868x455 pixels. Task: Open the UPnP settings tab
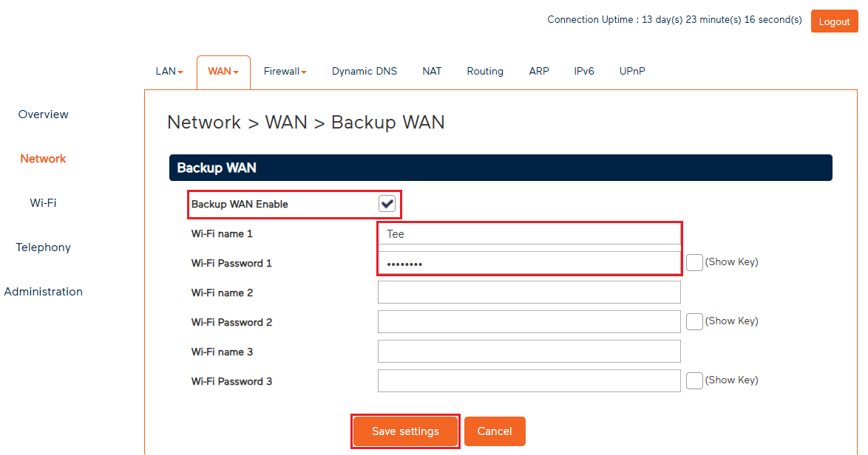(632, 71)
